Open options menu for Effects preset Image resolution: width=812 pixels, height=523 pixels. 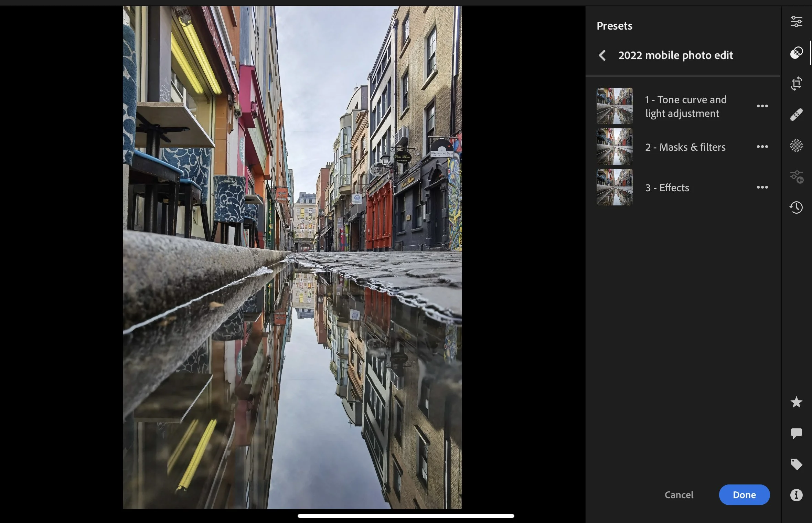[x=762, y=187]
